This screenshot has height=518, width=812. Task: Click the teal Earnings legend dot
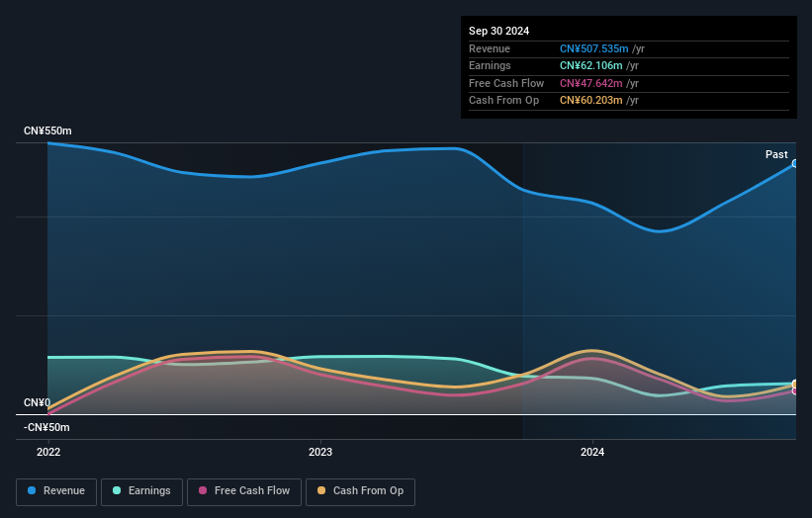pyautogui.click(x=117, y=490)
